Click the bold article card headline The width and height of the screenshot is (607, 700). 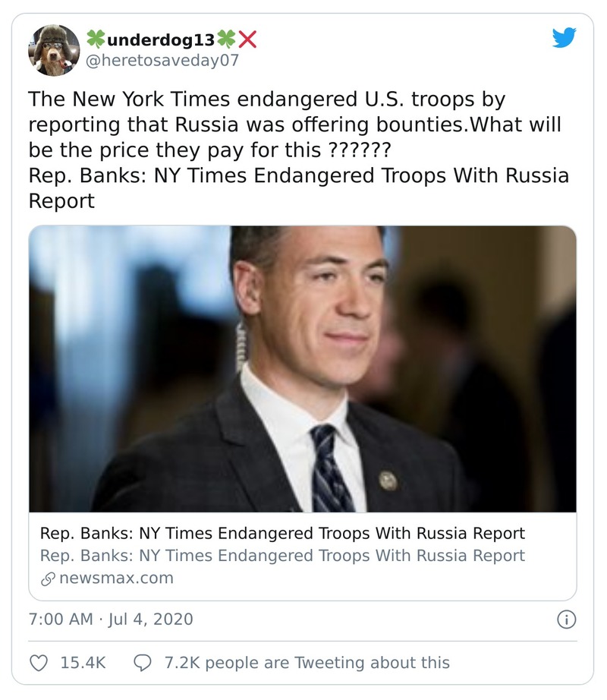(282, 533)
